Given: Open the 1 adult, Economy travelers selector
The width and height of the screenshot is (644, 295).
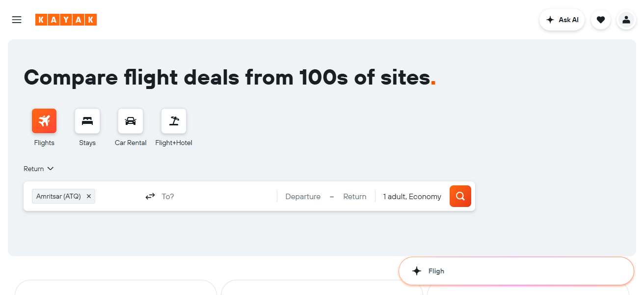Looking at the screenshot, I should coord(412,197).
